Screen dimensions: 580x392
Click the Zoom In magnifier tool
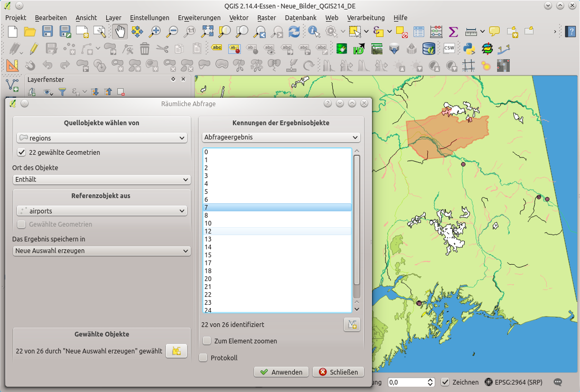click(154, 32)
